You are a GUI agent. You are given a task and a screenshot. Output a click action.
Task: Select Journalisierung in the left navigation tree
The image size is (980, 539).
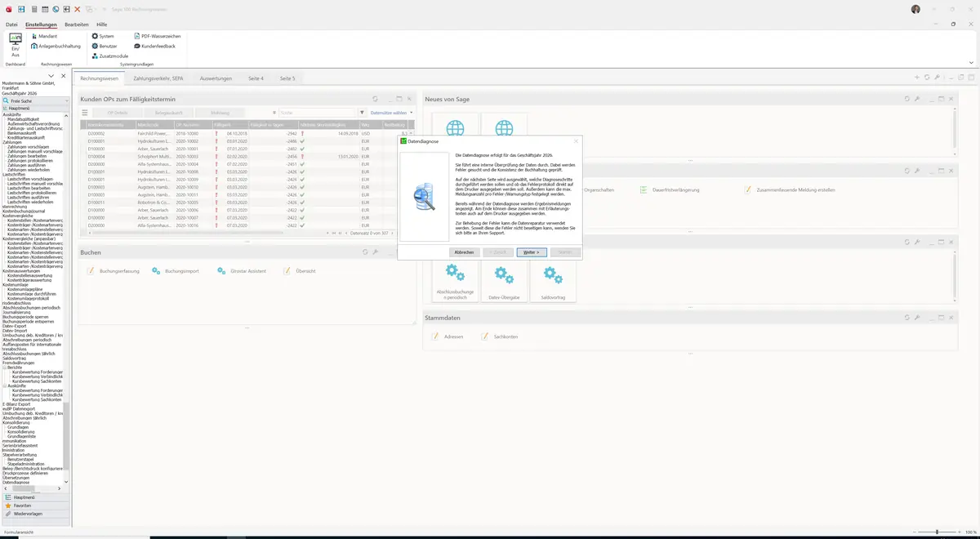point(17,312)
